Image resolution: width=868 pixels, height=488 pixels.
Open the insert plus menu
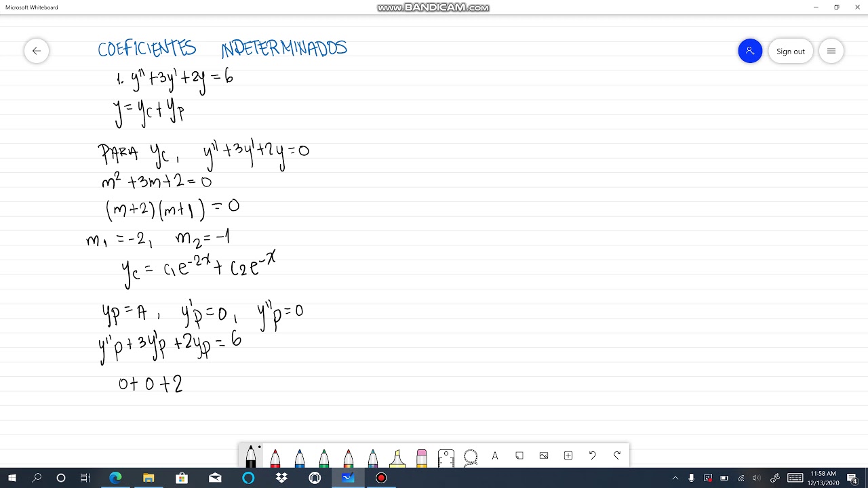point(568,455)
